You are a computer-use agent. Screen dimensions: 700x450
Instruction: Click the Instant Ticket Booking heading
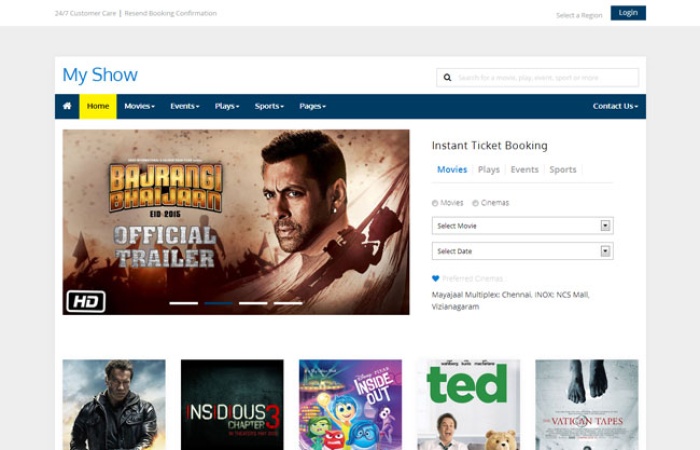tap(489, 146)
